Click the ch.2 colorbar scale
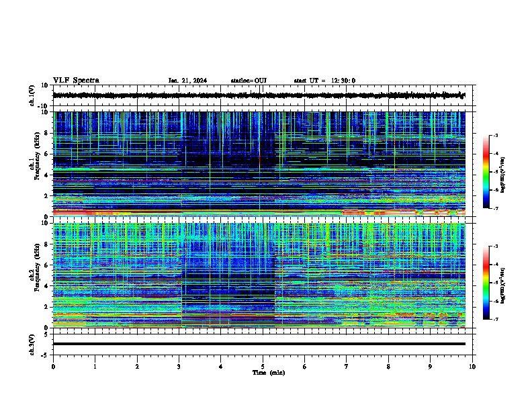The height and width of the screenshot is (411, 532). (486, 283)
